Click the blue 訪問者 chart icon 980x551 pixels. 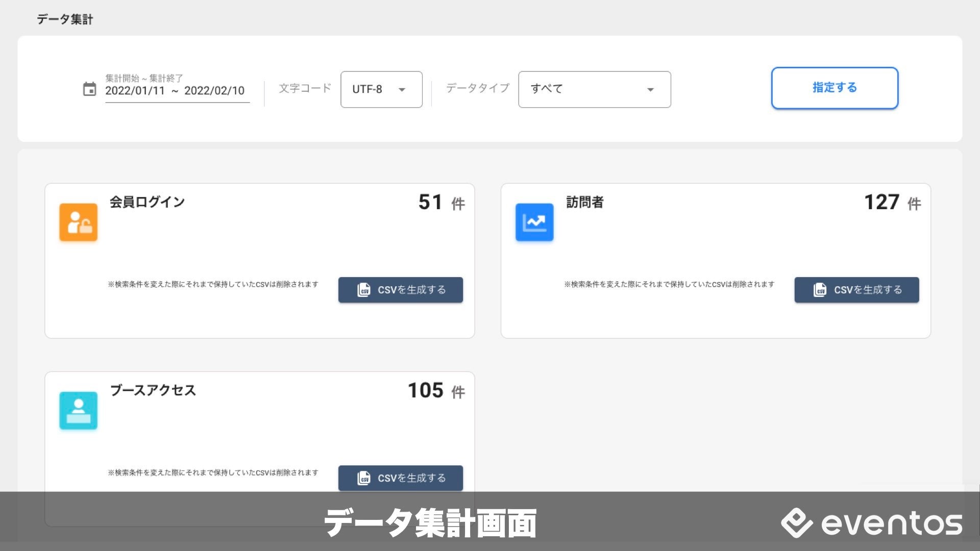[534, 222]
